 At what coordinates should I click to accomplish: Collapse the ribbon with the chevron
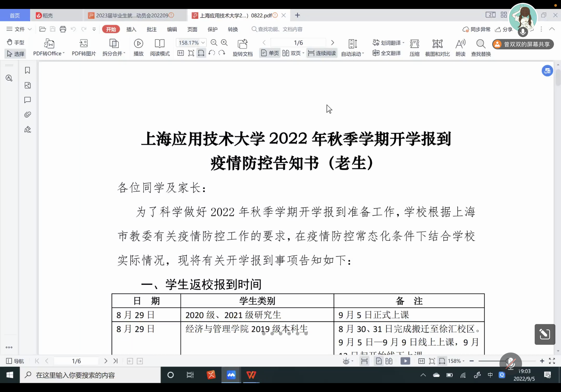point(552,29)
